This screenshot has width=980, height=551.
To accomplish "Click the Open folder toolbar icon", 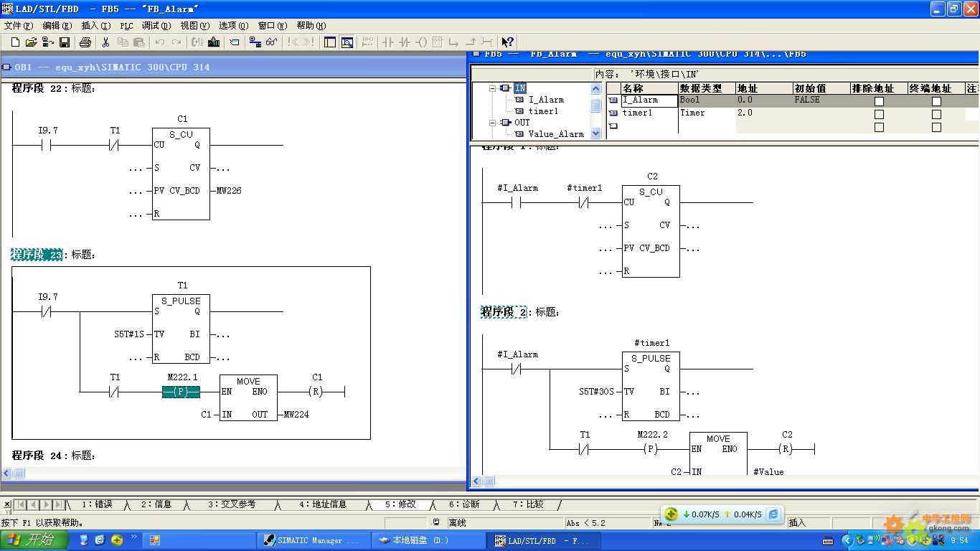I will pos(31,42).
